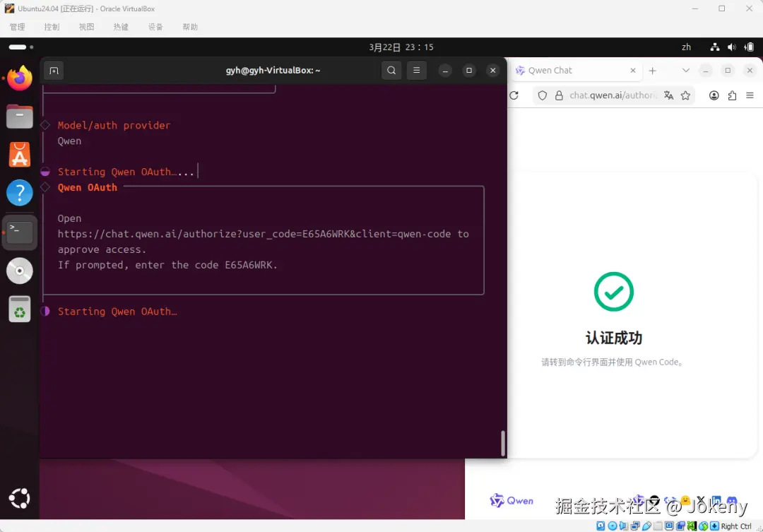The width and height of the screenshot is (763, 532).
Task: Open the clock showing 3月22日 23:15
Action: (x=401, y=47)
